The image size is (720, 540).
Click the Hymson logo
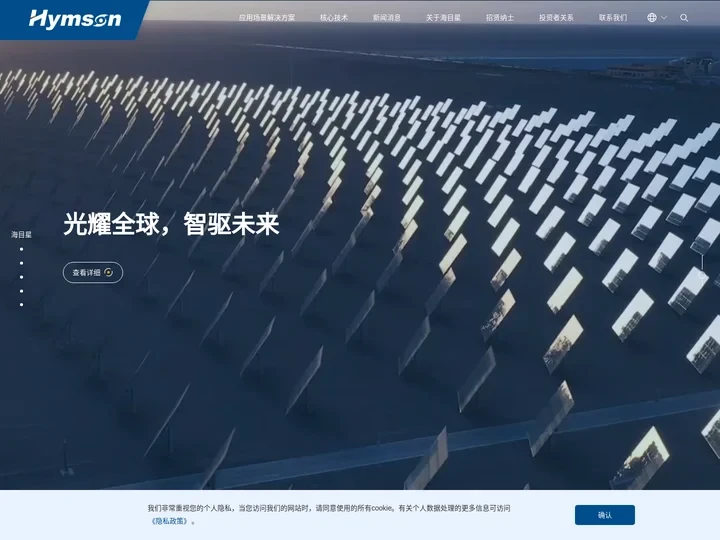75,19
